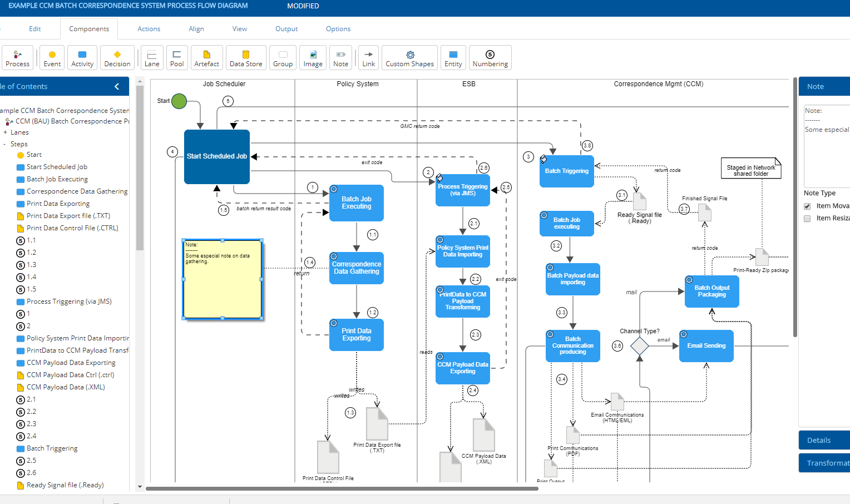Select the Image component tool
The height and width of the screenshot is (504, 850).
[313, 58]
